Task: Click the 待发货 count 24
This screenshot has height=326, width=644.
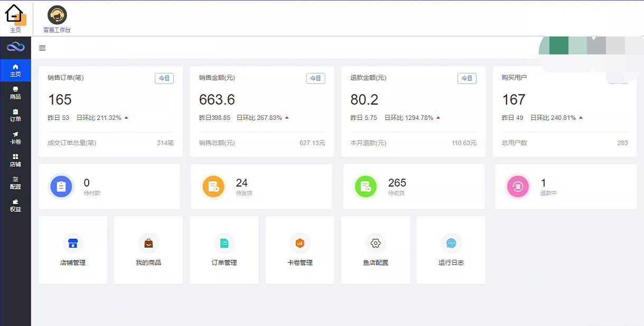Action: click(241, 183)
